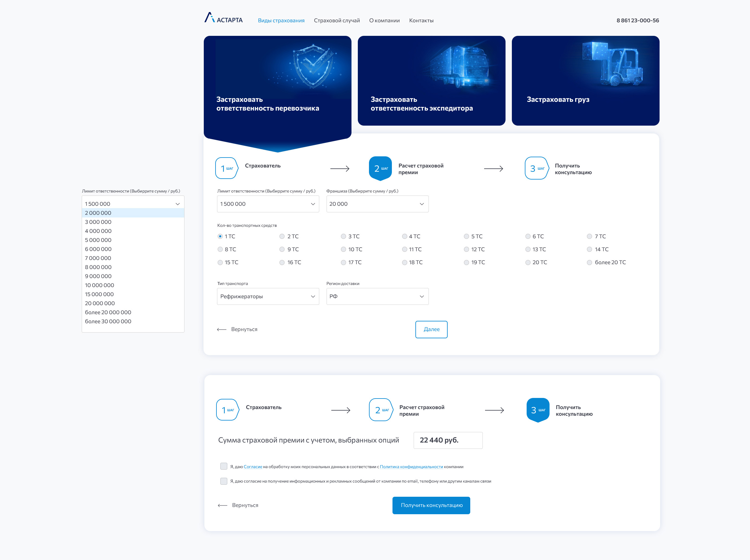Collapse the expanded limit list chevron
Screen dimensions: 750x560
tap(177, 204)
